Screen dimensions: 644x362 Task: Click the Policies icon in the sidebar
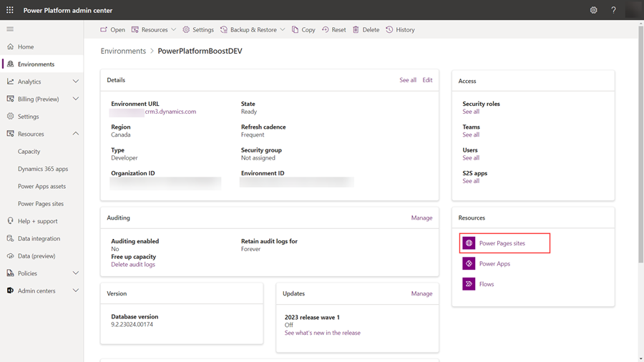point(10,273)
